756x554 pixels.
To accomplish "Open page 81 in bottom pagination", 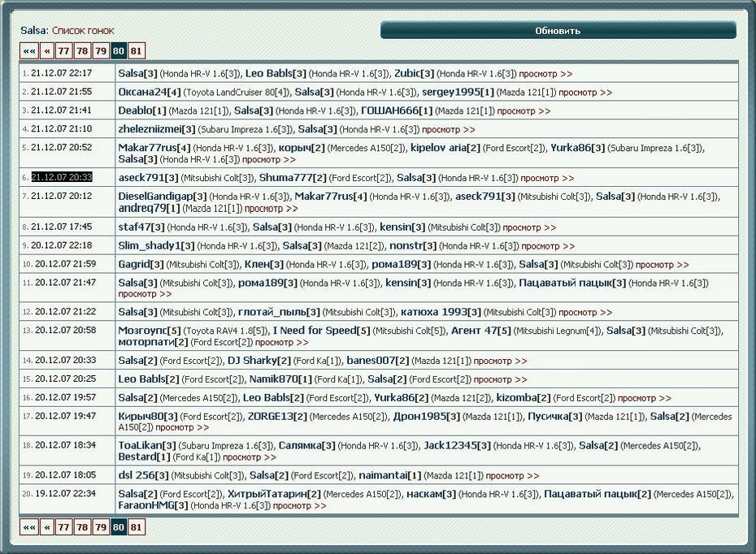I will (137, 527).
